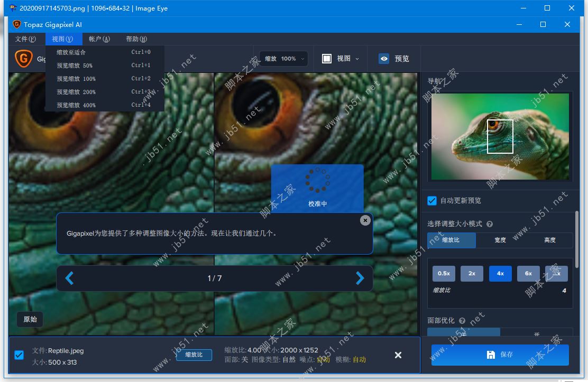The width and height of the screenshot is (588, 382).
Task: Minimize the Image Eye window
Action: 523,8
